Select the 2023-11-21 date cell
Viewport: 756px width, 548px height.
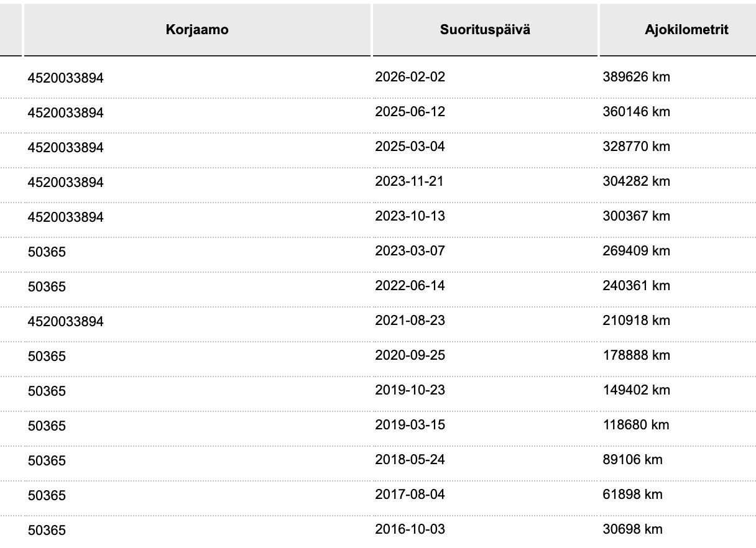coord(409,181)
